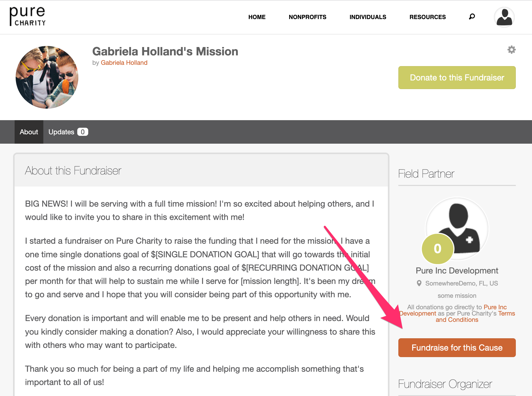The height and width of the screenshot is (396, 532).
Task: Click the Field Partner avatar image
Action: click(x=457, y=228)
